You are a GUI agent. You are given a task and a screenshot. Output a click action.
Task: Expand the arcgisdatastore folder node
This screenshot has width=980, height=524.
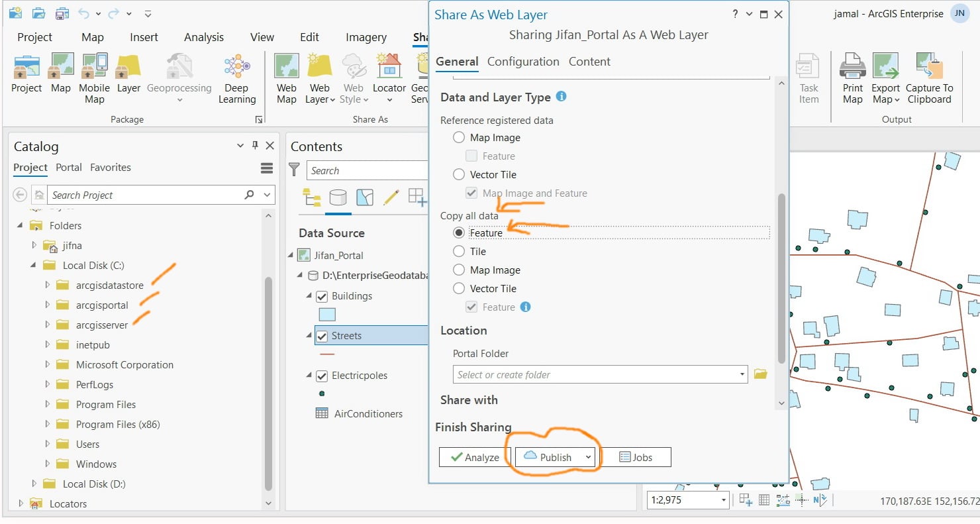coord(47,286)
